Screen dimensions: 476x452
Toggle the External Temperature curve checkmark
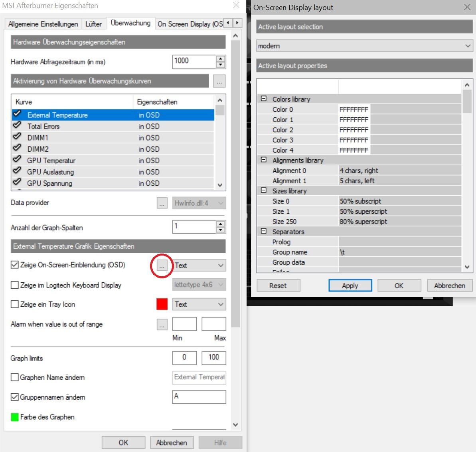click(17, 114)
